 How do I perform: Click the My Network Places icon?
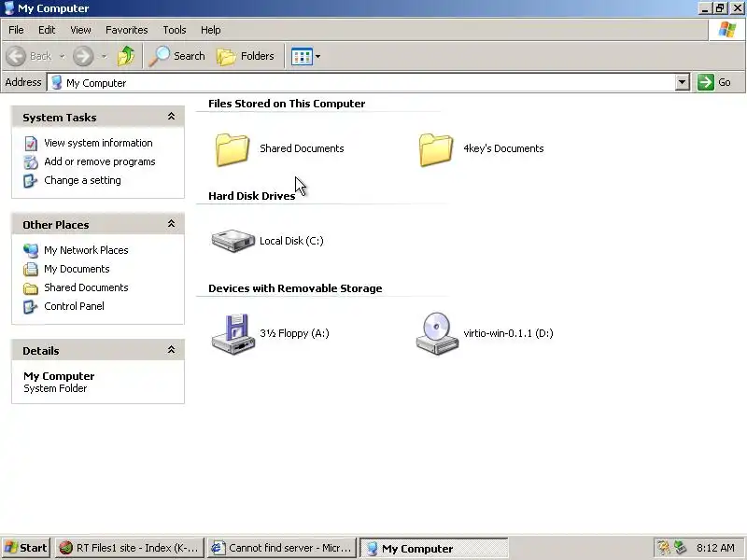click(31, 250)
